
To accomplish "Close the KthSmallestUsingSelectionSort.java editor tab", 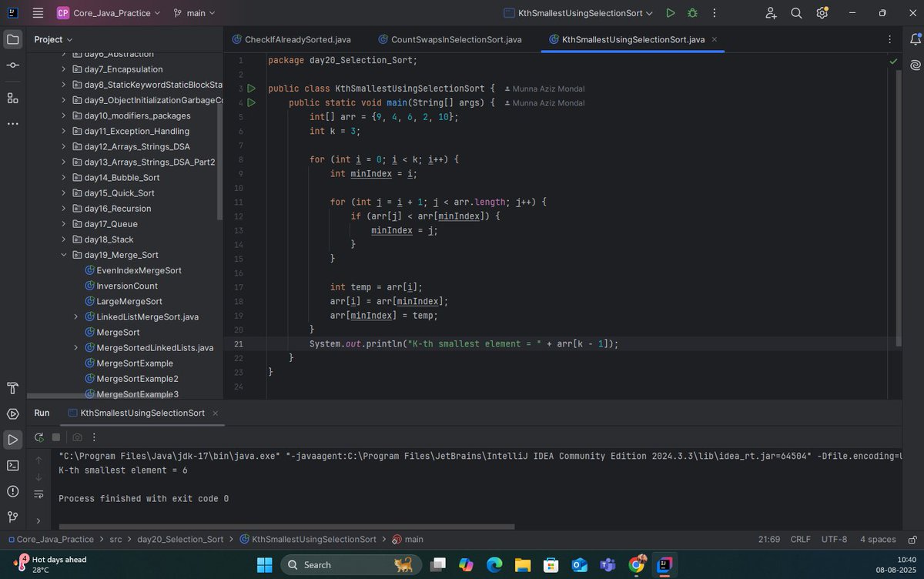I will coord(715,39).
